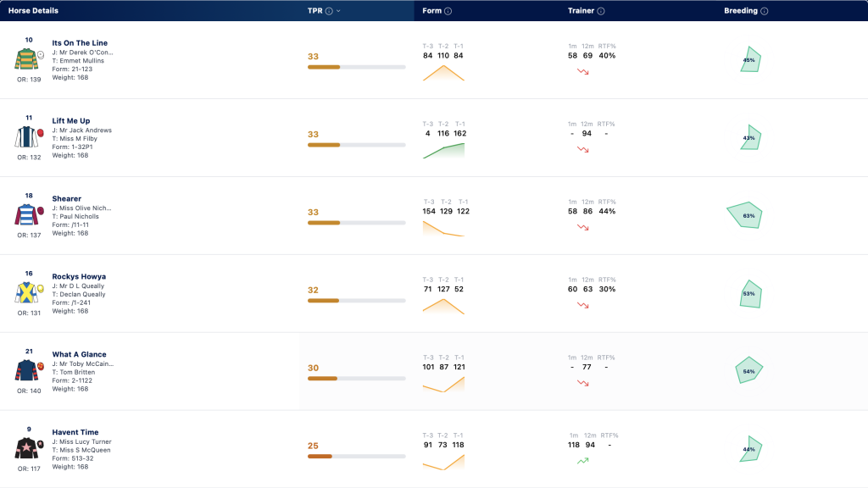This screenshot has width=868, height=488.
Task: Click Shearer's 63% breeding radar chart
Action: pos(745,215)
